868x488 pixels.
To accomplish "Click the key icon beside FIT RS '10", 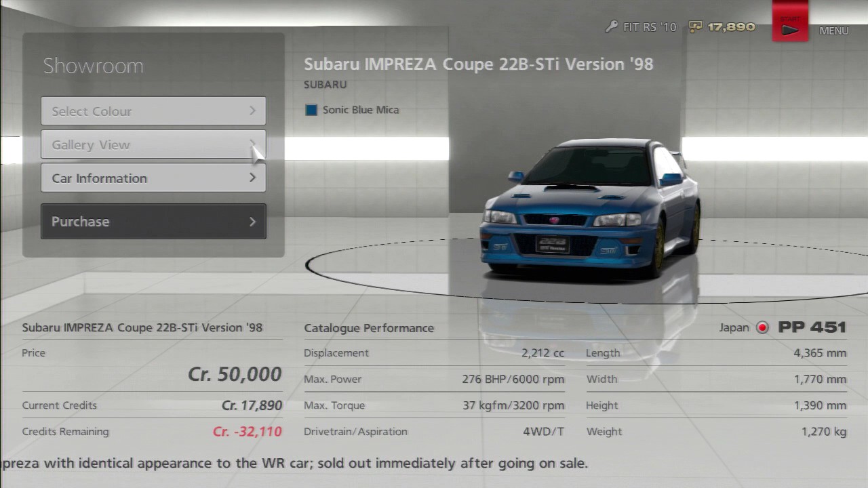I will tap(612, 27).
